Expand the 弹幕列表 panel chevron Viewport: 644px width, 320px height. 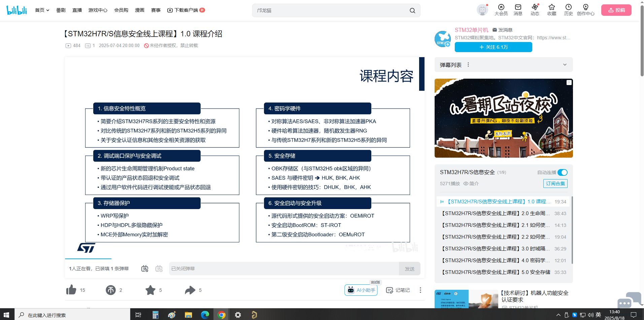tap(565, 65)
